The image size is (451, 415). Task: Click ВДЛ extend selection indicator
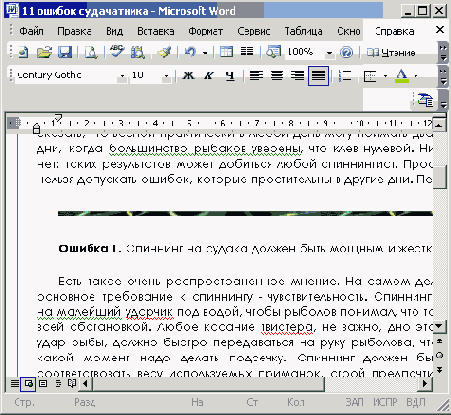point(415,402)
